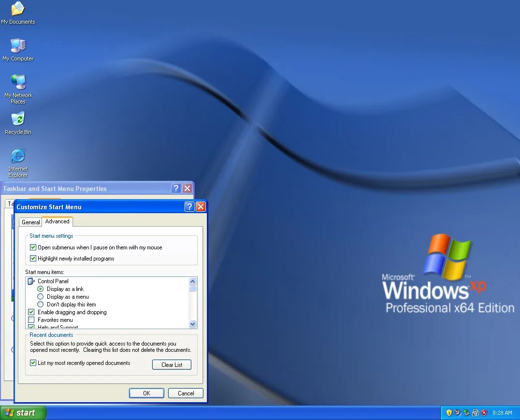
Task: Click the yellow security shield tray icon
Action: 449,413
